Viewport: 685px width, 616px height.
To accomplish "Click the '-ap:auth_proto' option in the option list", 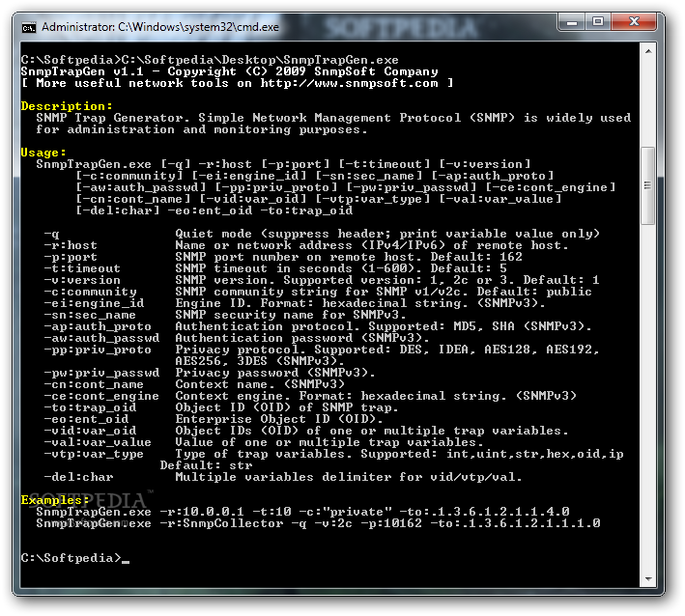I will click(98, 326).
